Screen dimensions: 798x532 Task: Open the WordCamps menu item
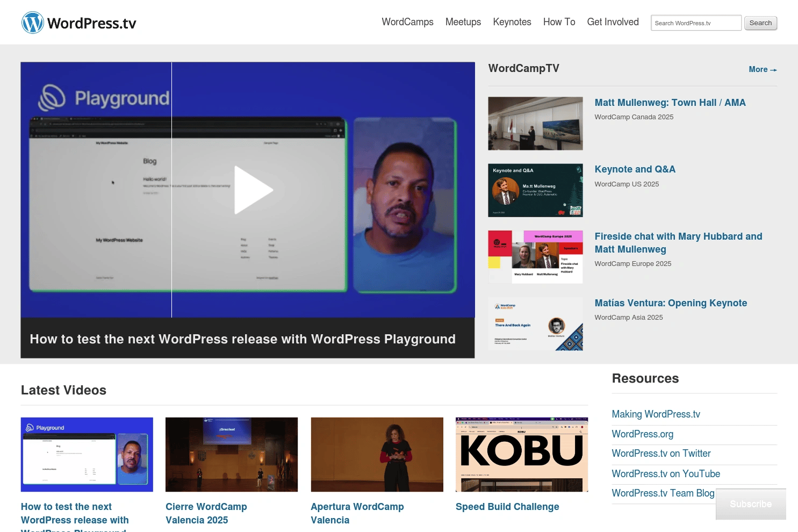tap(407, 22)
